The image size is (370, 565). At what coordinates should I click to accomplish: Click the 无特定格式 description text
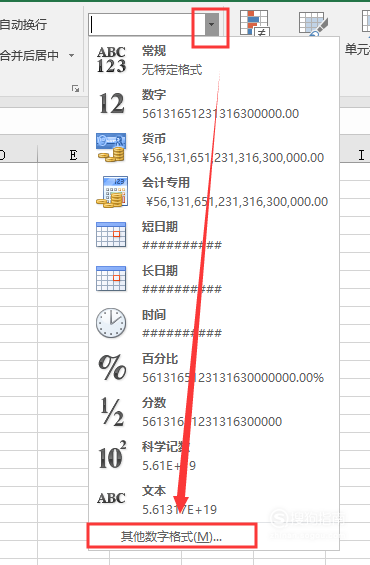172,70
